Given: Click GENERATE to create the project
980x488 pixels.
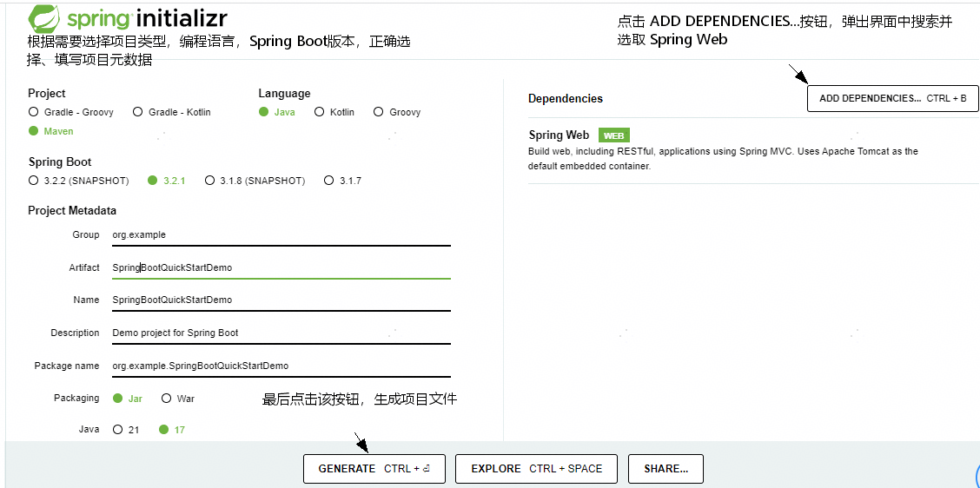Looking at the screenshot, I should click(x=374, y=469).
